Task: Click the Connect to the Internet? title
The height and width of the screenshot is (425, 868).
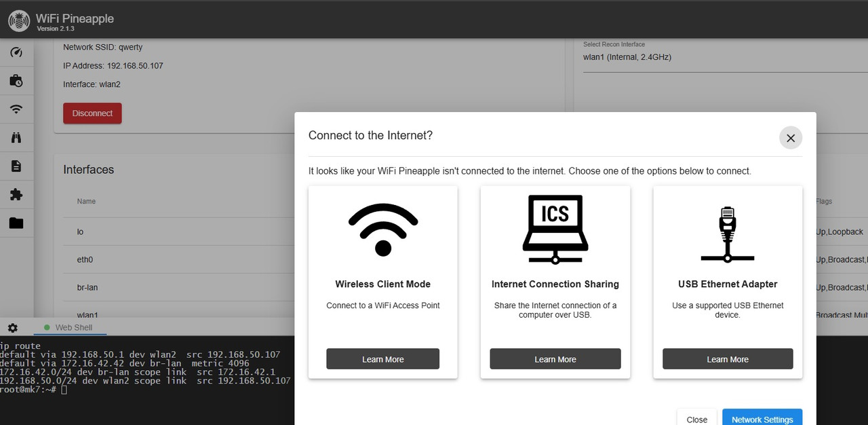Action: [370, 135]
